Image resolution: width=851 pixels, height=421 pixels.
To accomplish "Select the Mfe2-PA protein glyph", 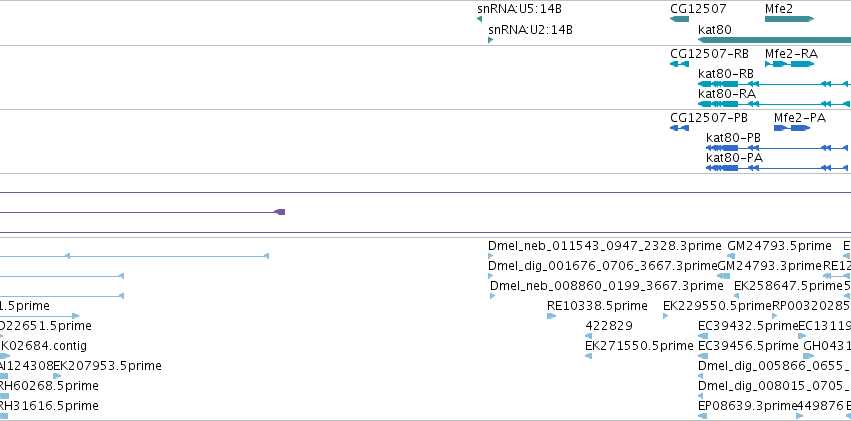I will pyautogui.click(x=792, y=128).
